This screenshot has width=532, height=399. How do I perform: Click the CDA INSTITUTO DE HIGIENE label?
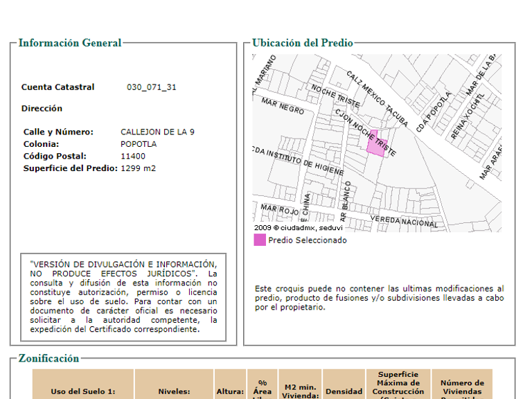tap(298, 160)
